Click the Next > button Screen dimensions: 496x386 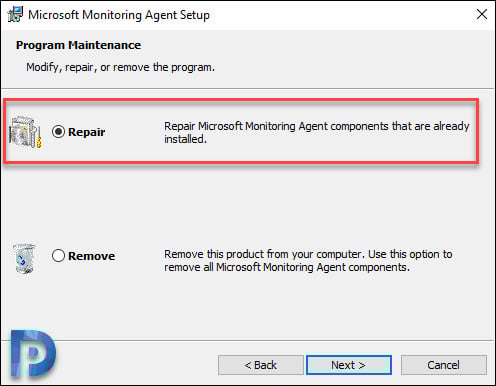pos(349,365)
